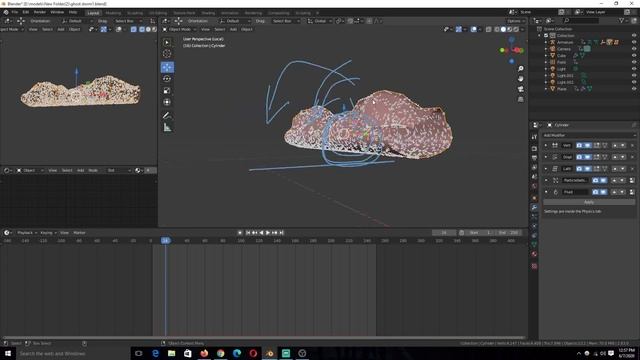Hide the Cube object with its eye icon
The width and height of the screenshot is (640, 360).
pyautogui.click(x=634, y=56)
